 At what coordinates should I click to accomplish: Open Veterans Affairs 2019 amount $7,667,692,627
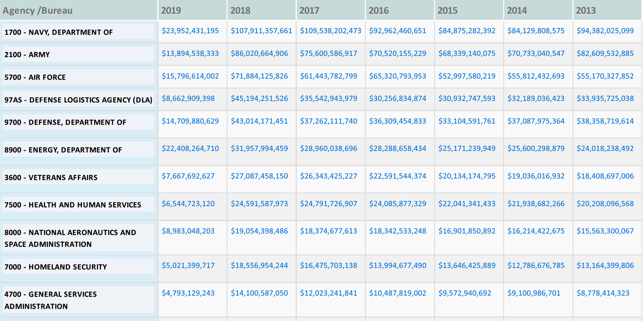click(188, 176)
